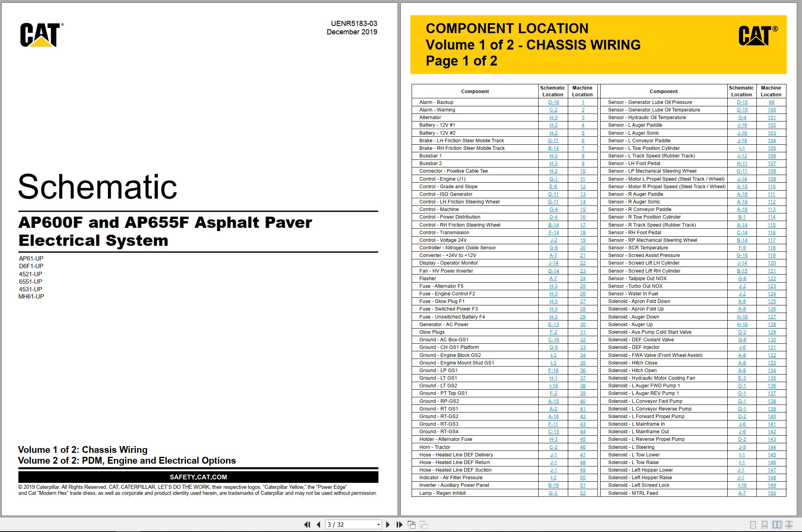Screen dimensions: 802x532
Task: Go to the previous page
Action: tap(318, 524)
